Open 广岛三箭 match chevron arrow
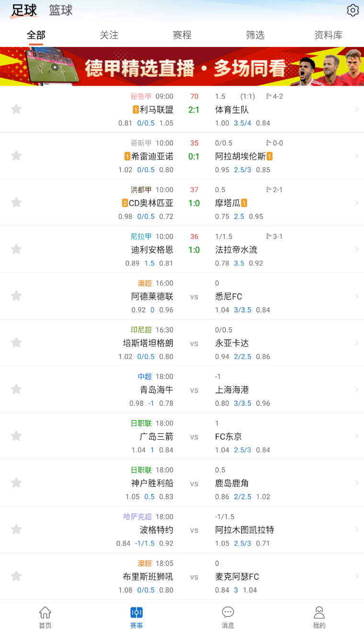 point(356,436)
